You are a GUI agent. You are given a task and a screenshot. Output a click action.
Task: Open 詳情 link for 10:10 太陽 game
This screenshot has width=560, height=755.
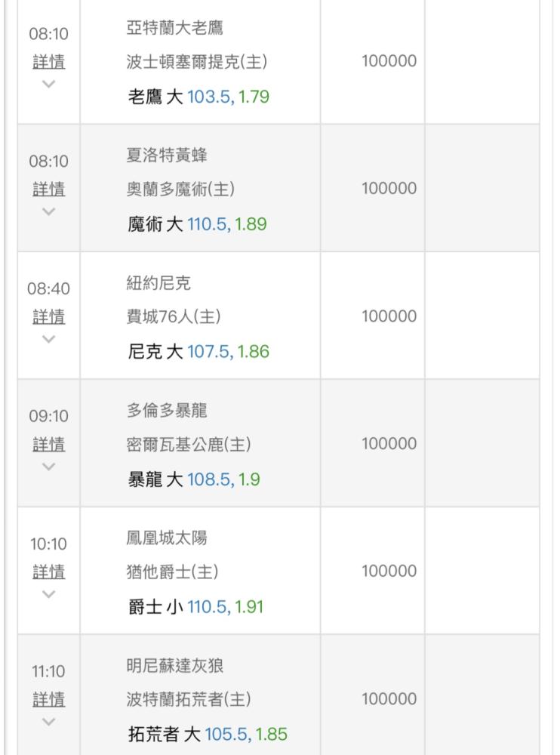(x=48, y=572)
